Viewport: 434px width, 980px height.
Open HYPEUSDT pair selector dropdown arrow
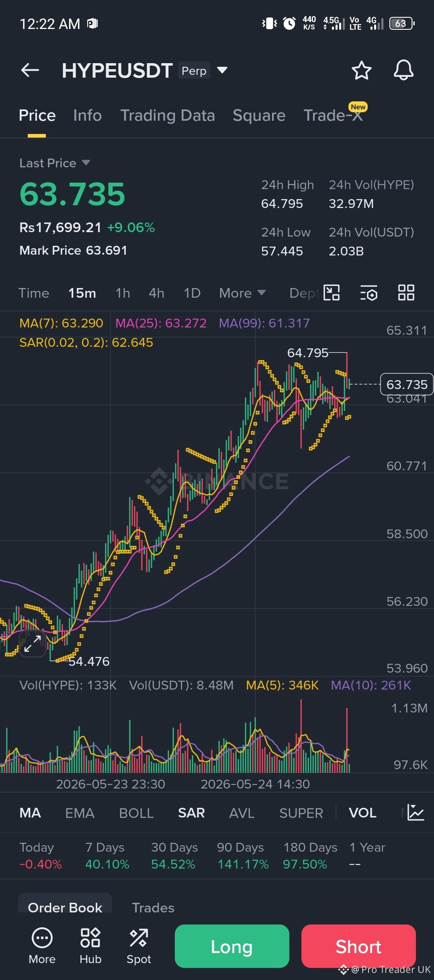[222, 70]
